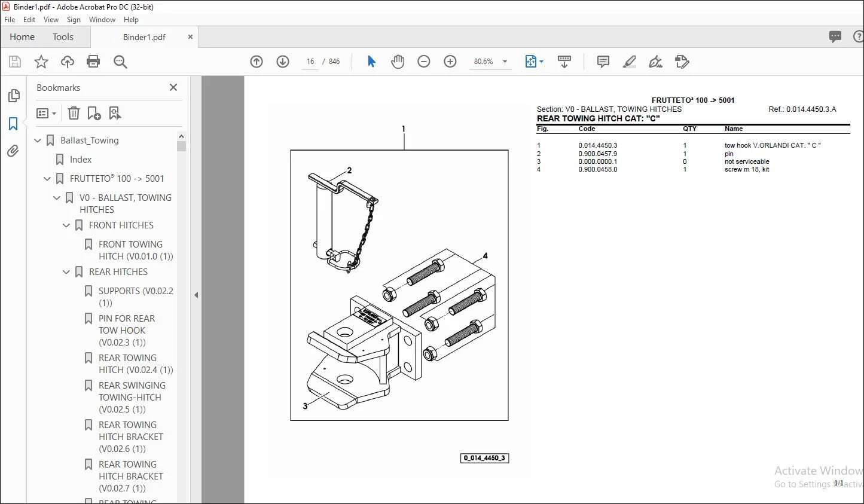This screenshot has width=864, height=504.
Task: Open the Attachments paperclip panel
Action: point(13,151)
